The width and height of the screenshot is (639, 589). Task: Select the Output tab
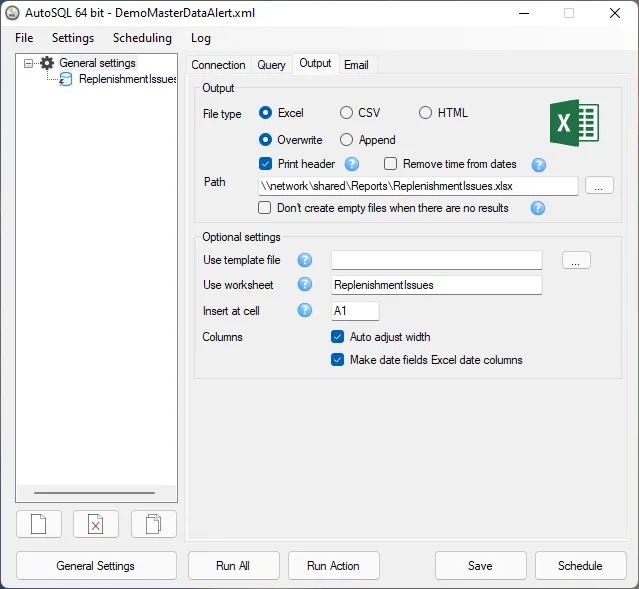pos(315,63)
